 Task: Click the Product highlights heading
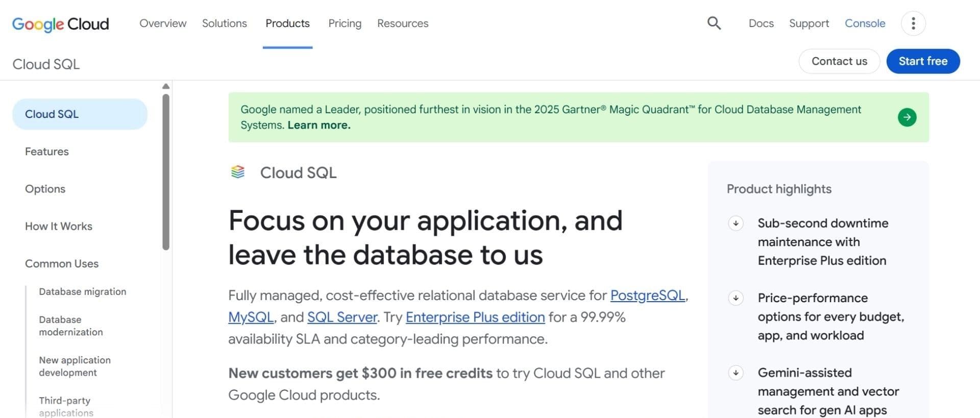tap(779, 189)
